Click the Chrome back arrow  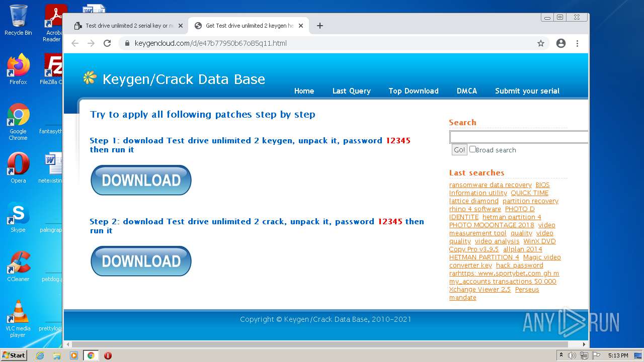[75, 43]
